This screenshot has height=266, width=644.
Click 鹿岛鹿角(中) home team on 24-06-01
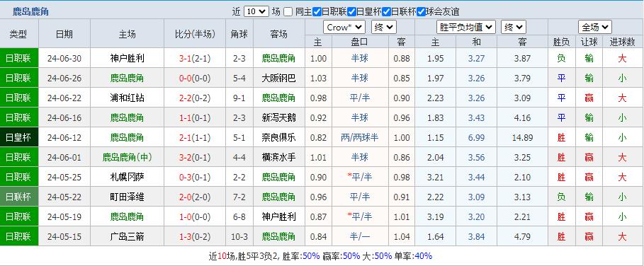[x=128, y=157]
